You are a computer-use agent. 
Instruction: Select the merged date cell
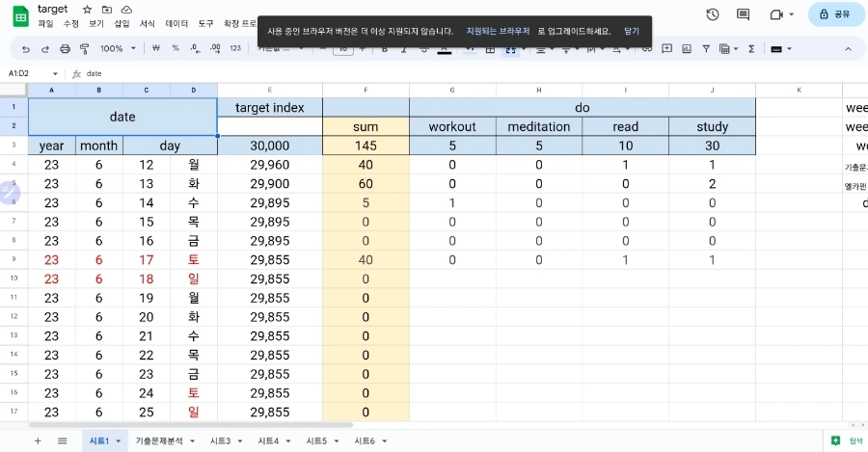122,117
